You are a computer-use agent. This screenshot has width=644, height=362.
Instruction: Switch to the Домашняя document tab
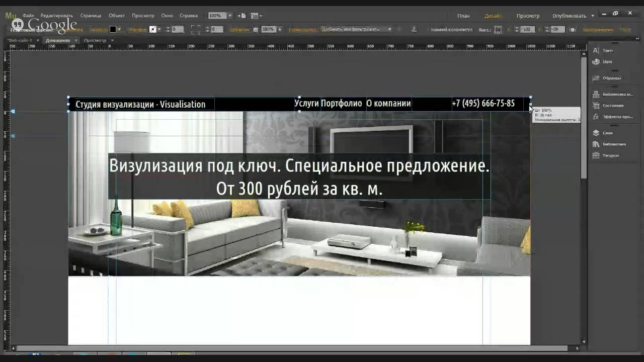(x=58, y=40)
